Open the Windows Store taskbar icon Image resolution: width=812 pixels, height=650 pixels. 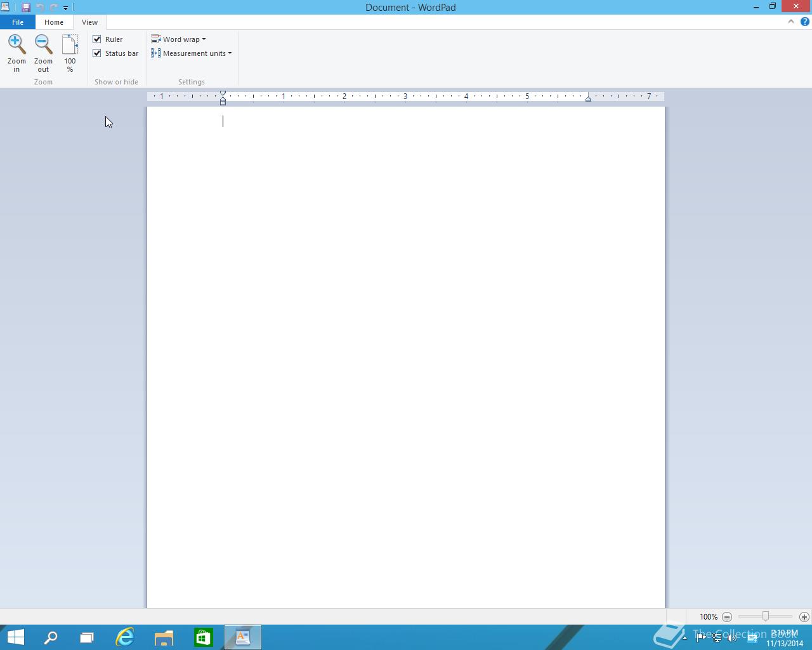(203, 637)
